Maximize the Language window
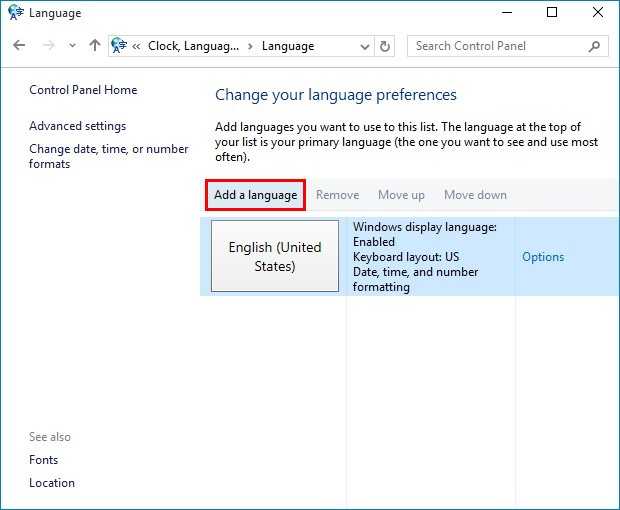 click(552, 12)
